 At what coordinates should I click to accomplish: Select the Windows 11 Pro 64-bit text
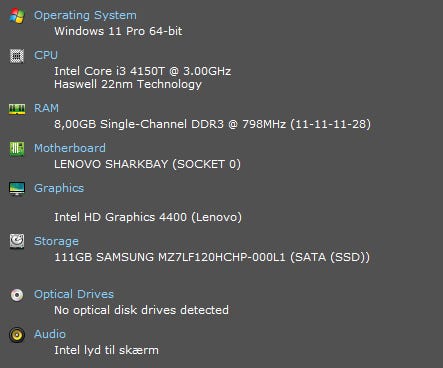pos(118,31)
